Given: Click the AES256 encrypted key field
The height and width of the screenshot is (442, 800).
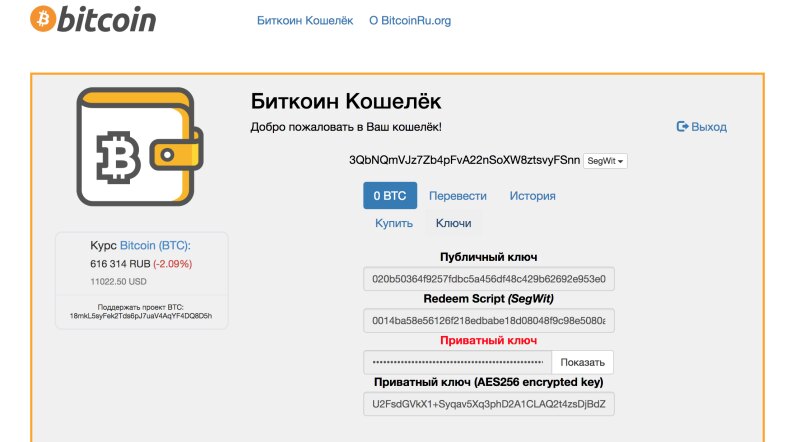Looking at the screenshot, I should [489, 404].
